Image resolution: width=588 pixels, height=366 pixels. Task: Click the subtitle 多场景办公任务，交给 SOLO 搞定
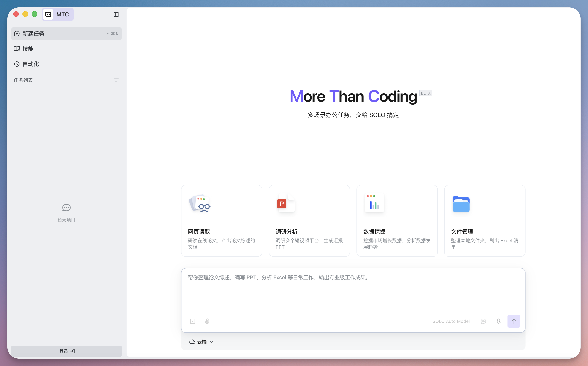(353, 115)
